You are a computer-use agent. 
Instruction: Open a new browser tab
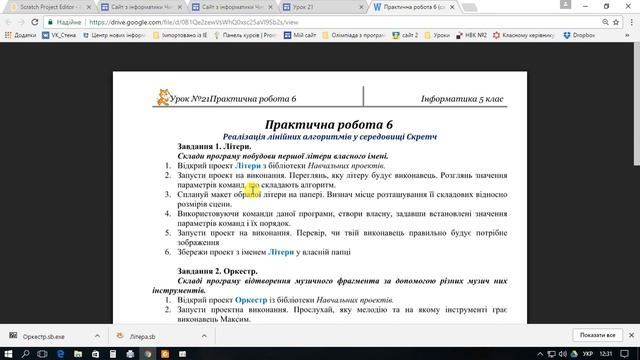[469, 7]
